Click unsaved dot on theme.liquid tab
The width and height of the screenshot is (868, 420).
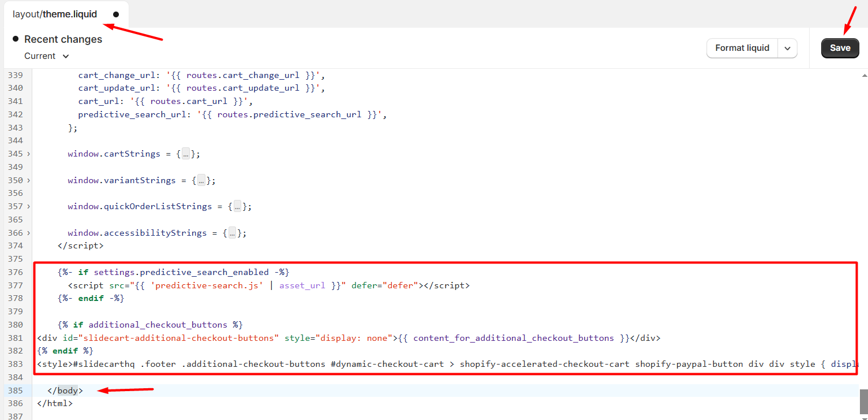[116, 14]
